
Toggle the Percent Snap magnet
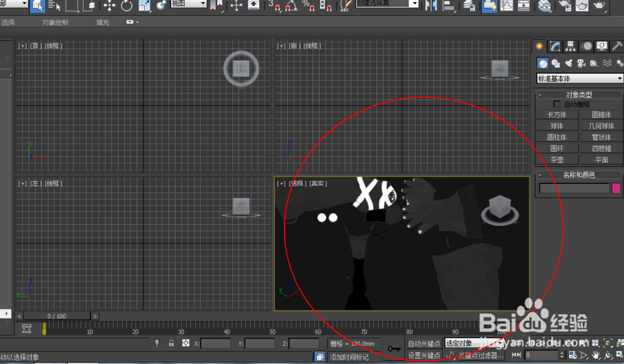(x=308, y=6)
